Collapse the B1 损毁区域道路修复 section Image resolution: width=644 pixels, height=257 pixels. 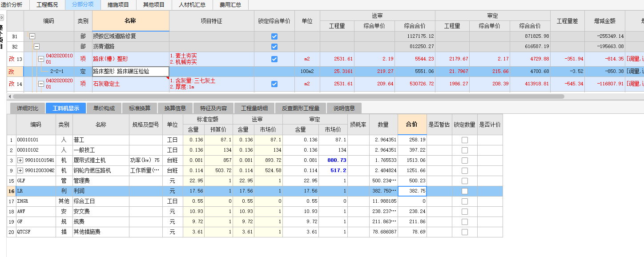click(x=32, y=36)
